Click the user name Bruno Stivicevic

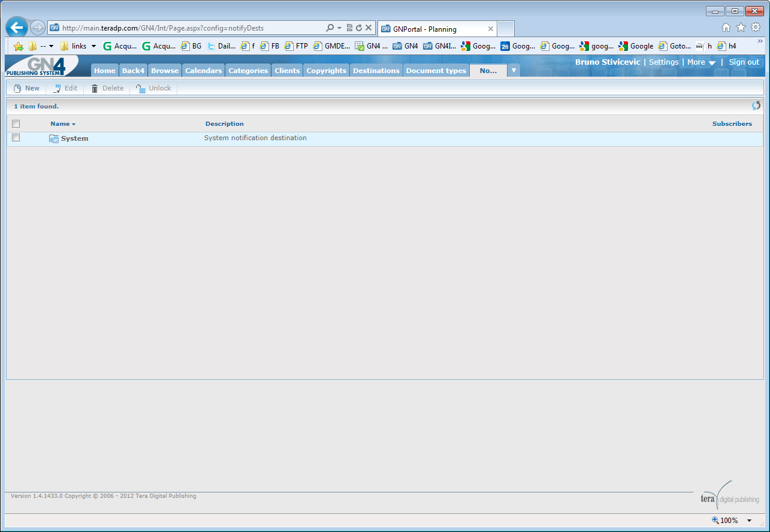click(x=608, y=62)
